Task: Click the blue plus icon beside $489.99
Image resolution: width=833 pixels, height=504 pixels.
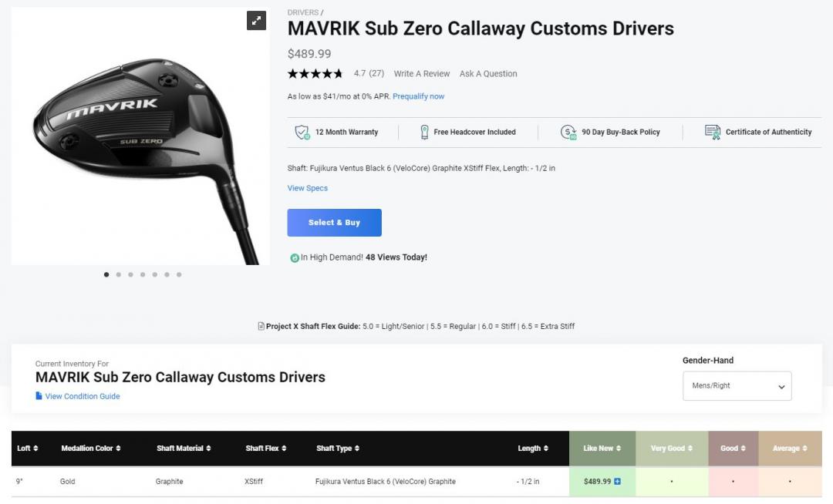Action: [618, 482]
